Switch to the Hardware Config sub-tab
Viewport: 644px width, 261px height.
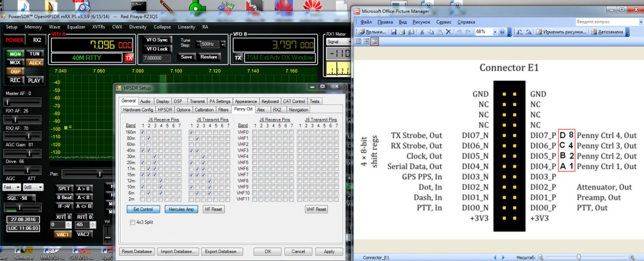pyautogui.click(x=138, y=109)
